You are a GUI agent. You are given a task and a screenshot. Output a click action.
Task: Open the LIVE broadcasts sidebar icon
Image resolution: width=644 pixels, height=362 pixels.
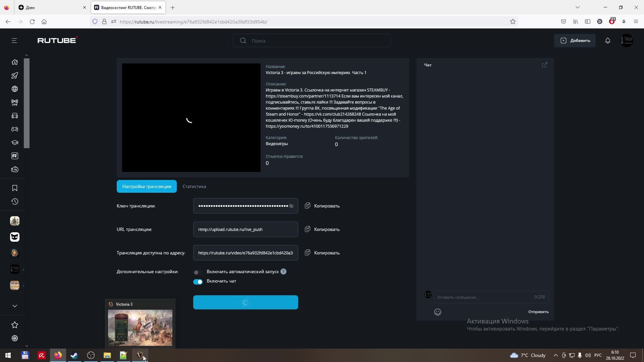tap(14, 103)
